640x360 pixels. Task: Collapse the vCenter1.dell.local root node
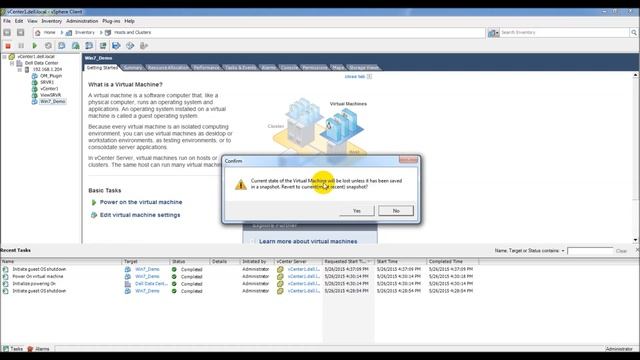click(x=4, y=57)
